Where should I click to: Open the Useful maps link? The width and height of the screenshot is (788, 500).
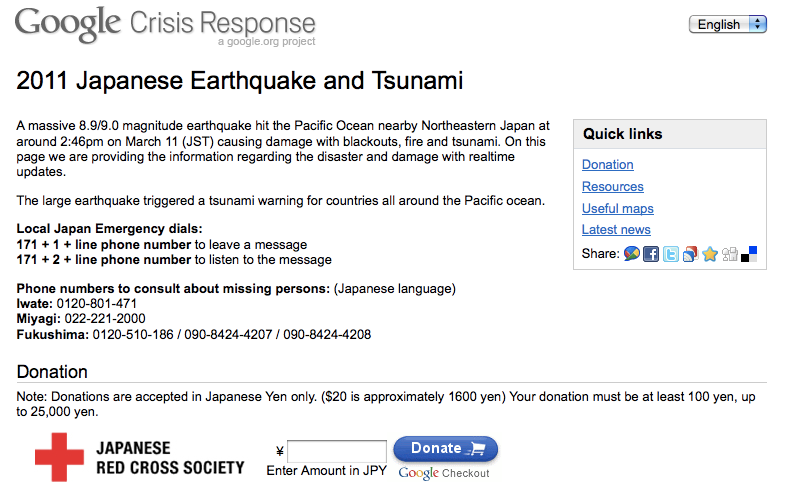(618, 209)
